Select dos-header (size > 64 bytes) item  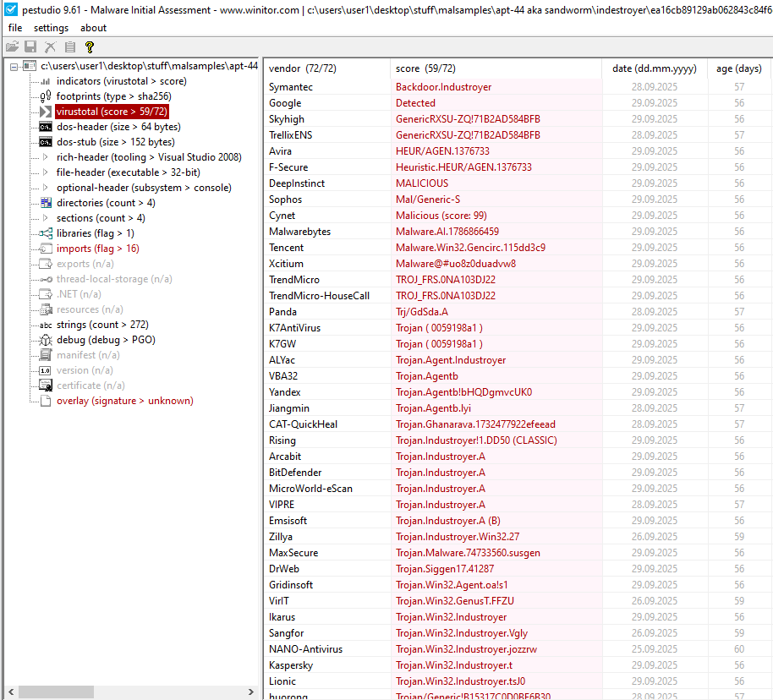[118, 127]
